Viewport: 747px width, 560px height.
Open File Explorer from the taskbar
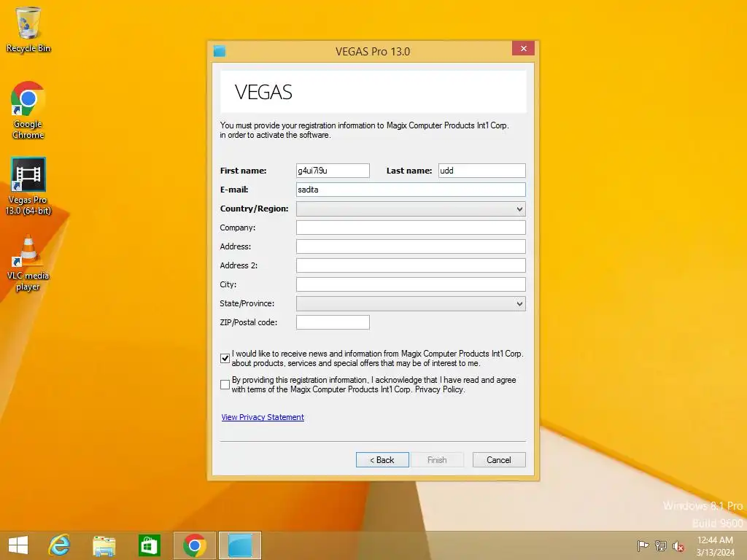pos(104,545)
